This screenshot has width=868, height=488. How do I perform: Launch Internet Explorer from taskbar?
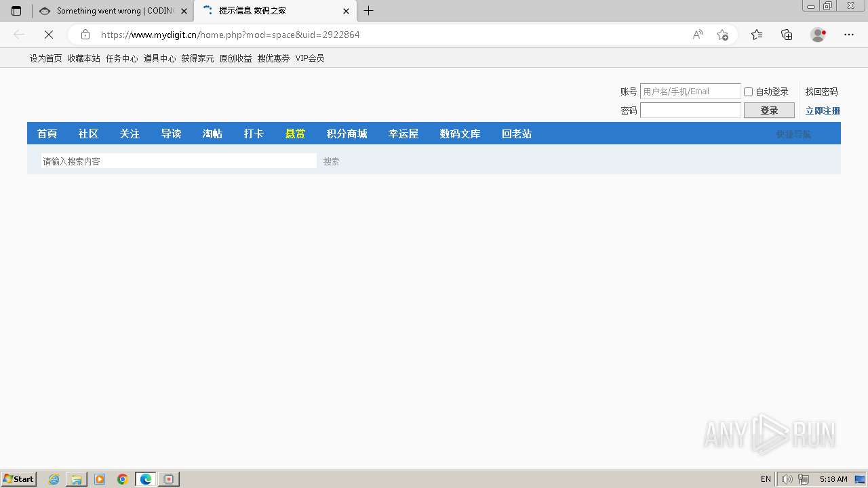point(54,479)
